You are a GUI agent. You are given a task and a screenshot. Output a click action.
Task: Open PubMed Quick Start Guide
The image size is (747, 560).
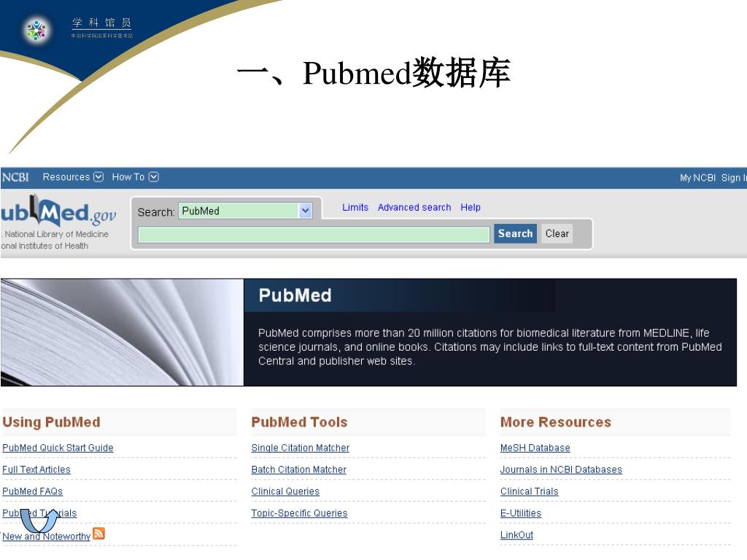pos(58,448)
